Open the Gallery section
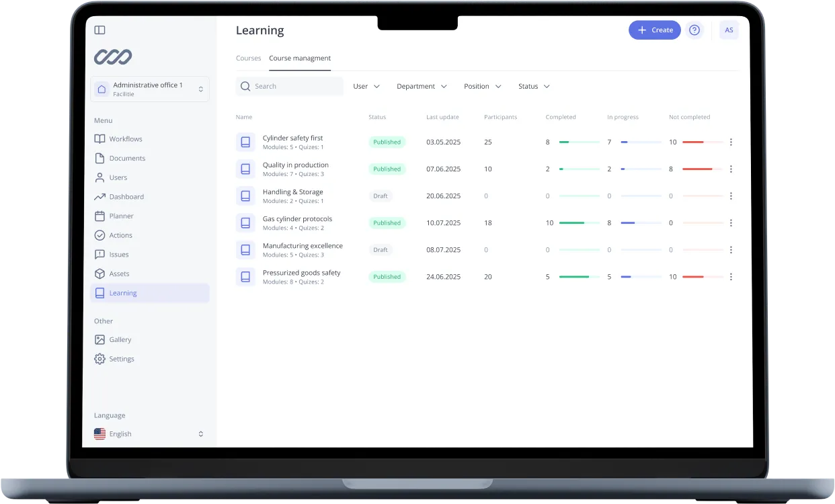This screenshot has width=835, height=504. pos(120,340)
